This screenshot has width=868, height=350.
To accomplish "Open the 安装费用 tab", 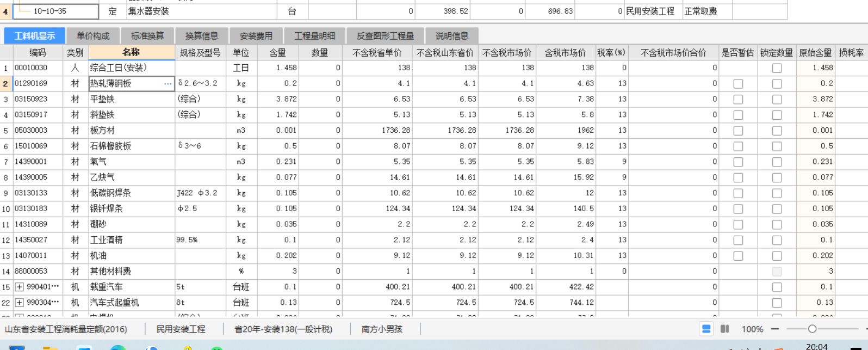I will (256, 36).
